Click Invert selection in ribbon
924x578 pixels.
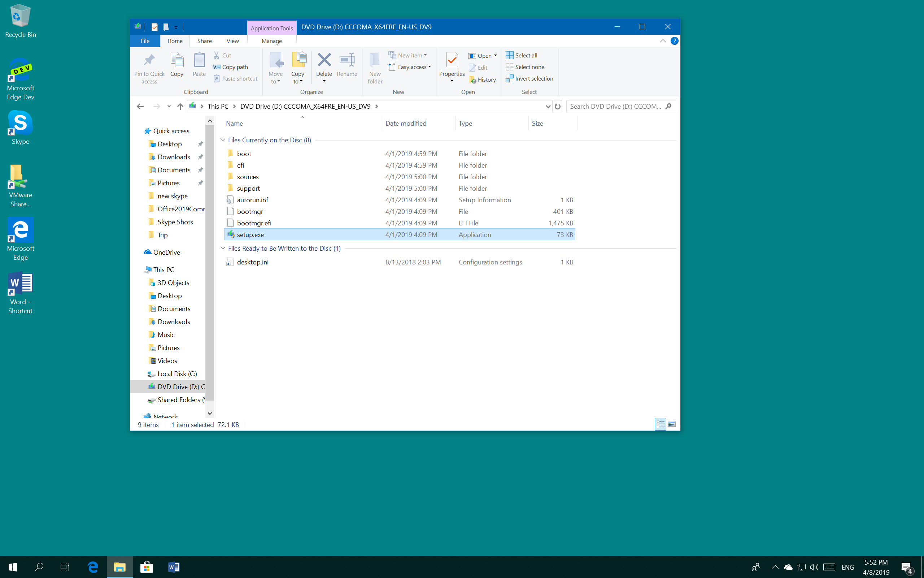529,78
